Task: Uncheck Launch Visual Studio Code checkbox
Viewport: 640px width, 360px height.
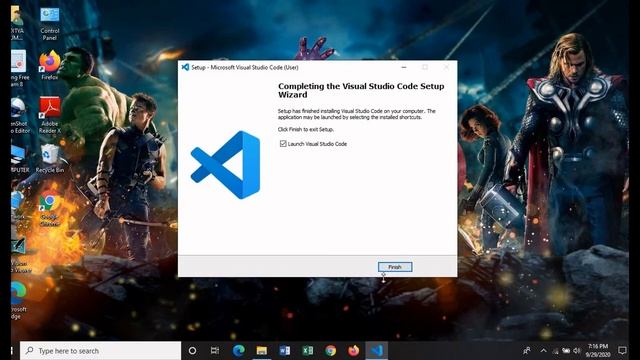Action: (283, 144)
